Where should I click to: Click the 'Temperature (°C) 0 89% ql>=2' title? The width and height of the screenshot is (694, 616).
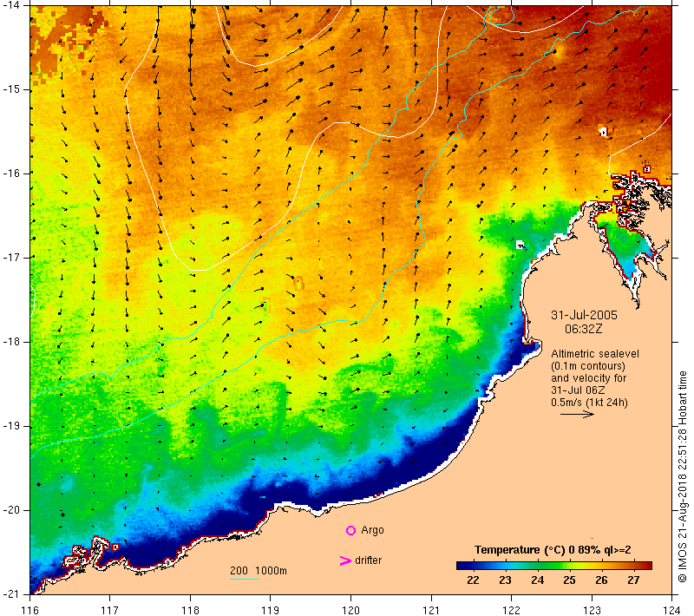click(x=553, y=549)
